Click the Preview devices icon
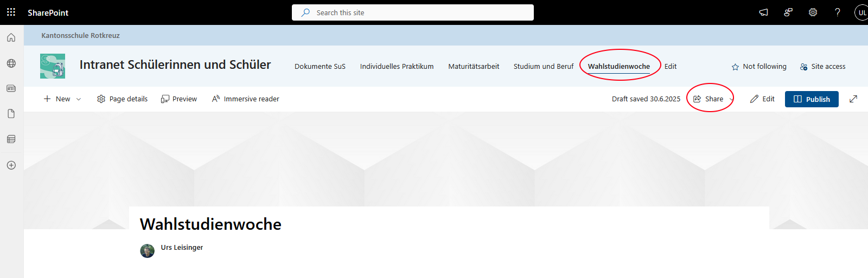The height and width of the screenshot is (278, 868). point(165,99)
